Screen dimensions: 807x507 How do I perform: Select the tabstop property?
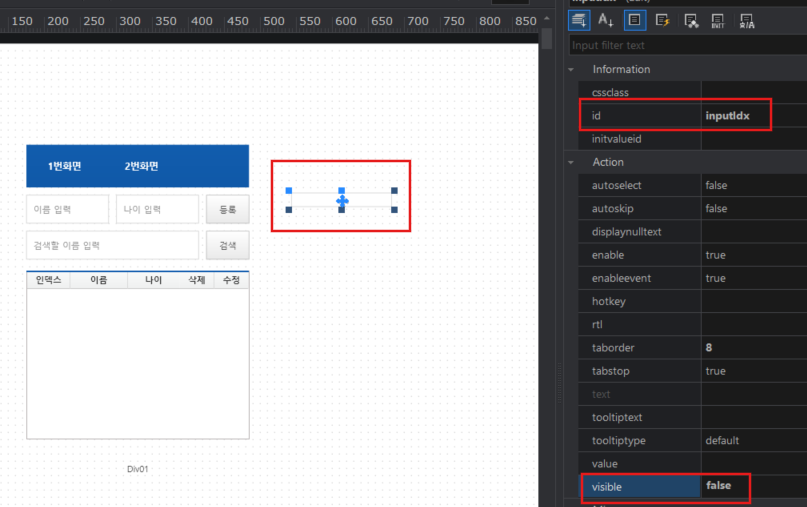[610, 371]
